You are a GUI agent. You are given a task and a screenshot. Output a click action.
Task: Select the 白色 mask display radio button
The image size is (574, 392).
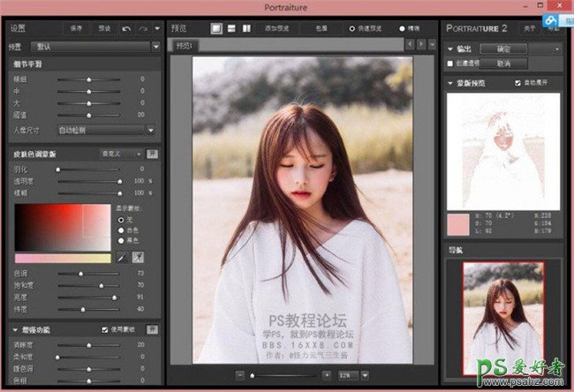(121, 230)
